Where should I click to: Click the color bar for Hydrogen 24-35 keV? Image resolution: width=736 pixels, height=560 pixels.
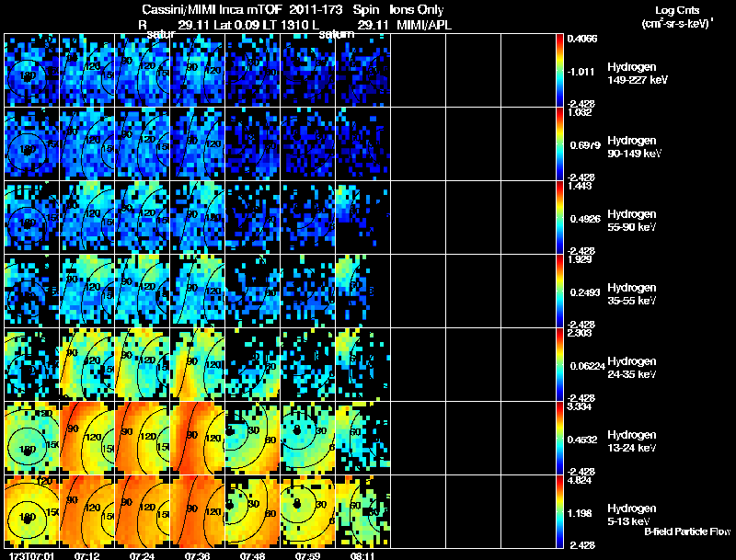click(559, 365)
